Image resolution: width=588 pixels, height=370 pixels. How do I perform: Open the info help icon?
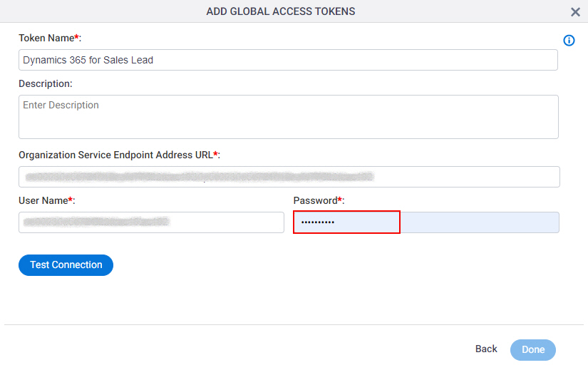tap(569, 41)
